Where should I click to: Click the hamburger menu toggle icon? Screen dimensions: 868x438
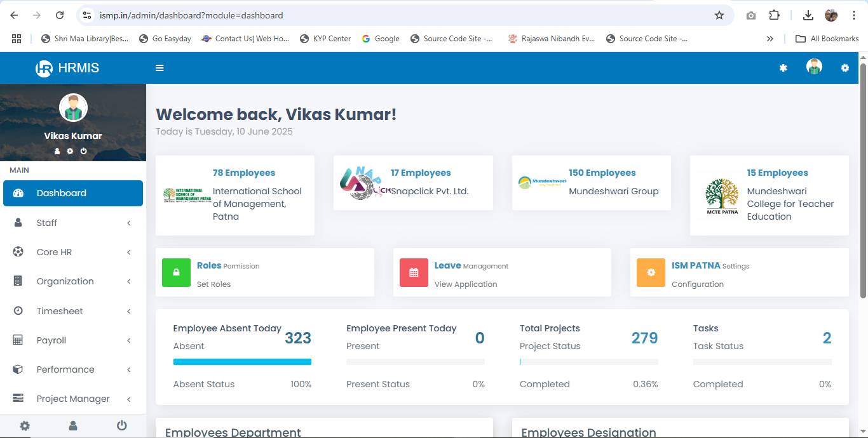pyautogui.click(x=159, y=68)
